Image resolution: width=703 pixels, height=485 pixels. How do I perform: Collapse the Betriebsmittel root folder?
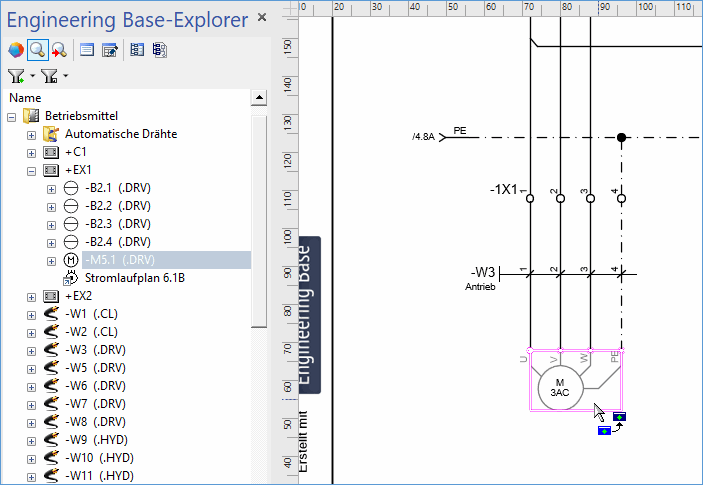[12, 116]
